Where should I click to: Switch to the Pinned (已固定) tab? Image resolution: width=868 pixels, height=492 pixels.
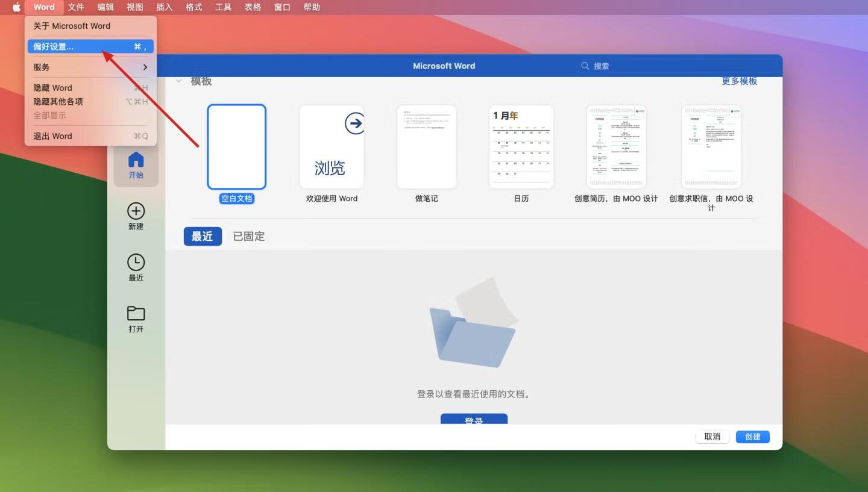coord(249,237)
